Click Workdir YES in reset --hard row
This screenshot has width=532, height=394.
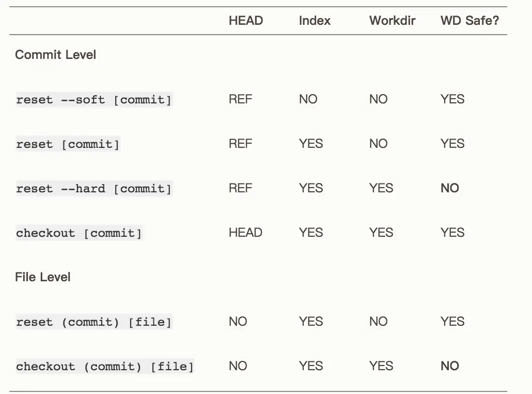coord(381,188)
